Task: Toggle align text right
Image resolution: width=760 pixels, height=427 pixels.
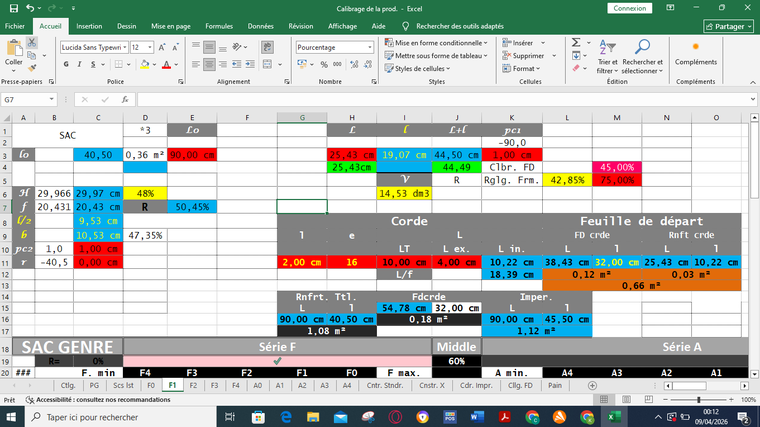Action: point(223,64)
